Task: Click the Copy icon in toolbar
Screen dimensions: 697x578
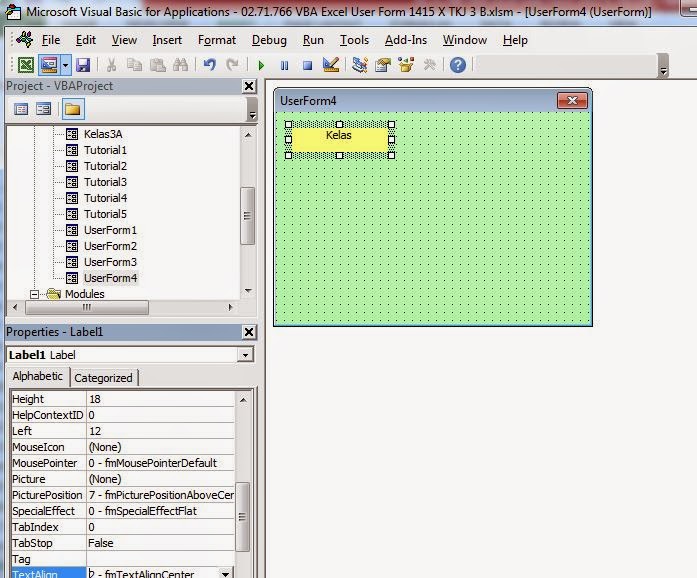Action: click(x=134, y=65)
